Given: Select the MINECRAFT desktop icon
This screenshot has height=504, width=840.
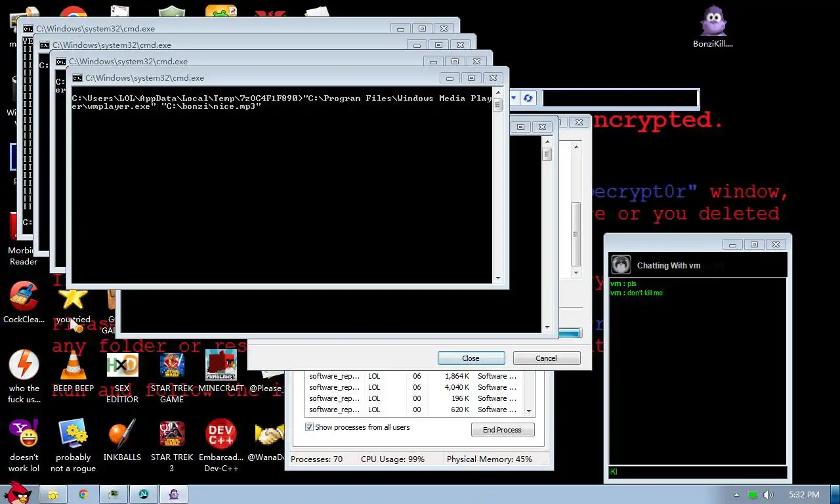Looking at the screenshot, I should [221, 371].
